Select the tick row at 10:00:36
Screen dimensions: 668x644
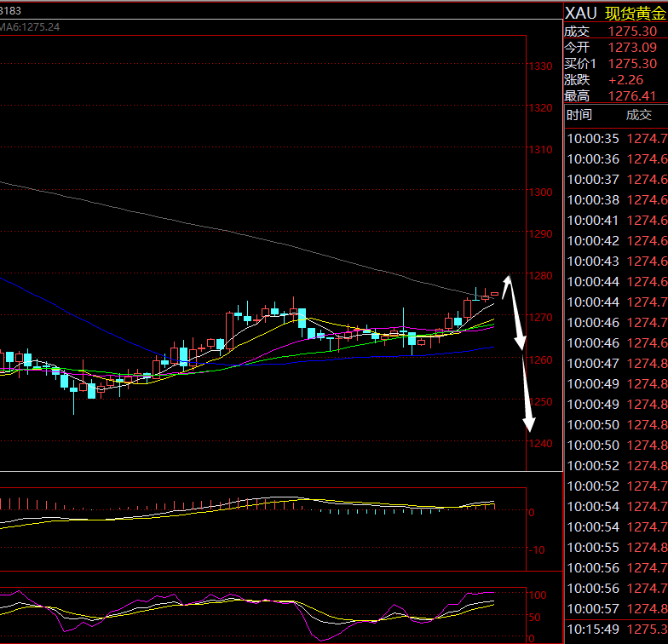617,158
